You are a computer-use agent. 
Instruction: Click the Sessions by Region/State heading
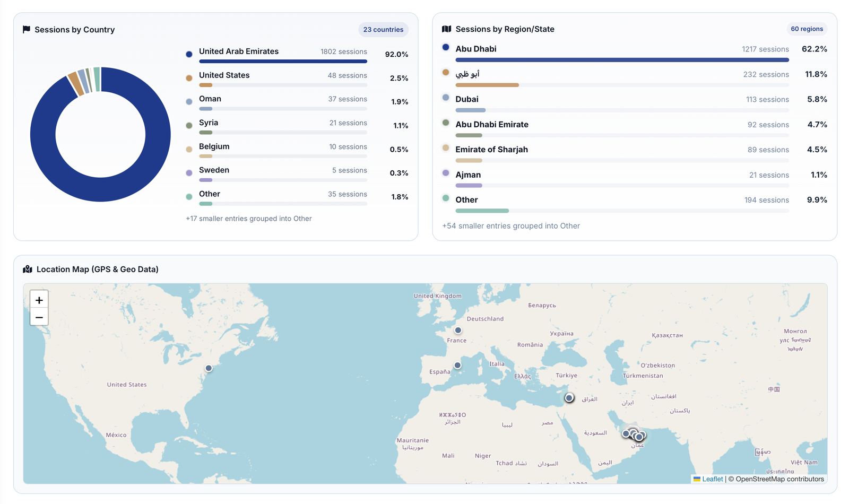505,29
